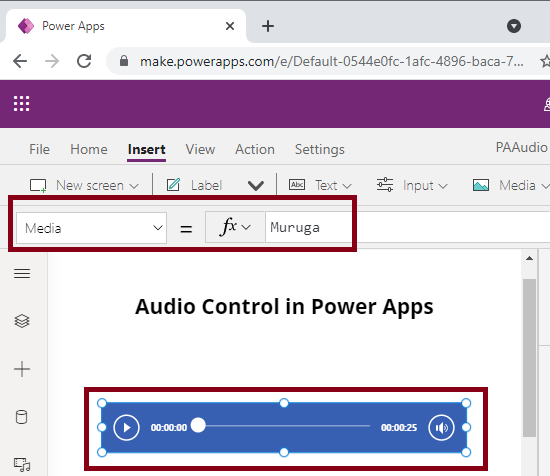The image size is (550, 476).
Task: Click the New screen rectangle icon
Action: (x=38, y=186)
